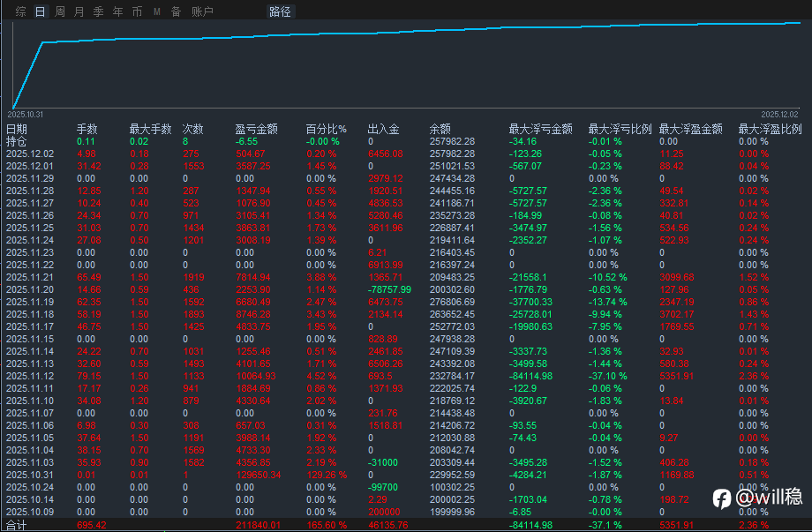Sort by the 余额 column header

coord(440,129)
